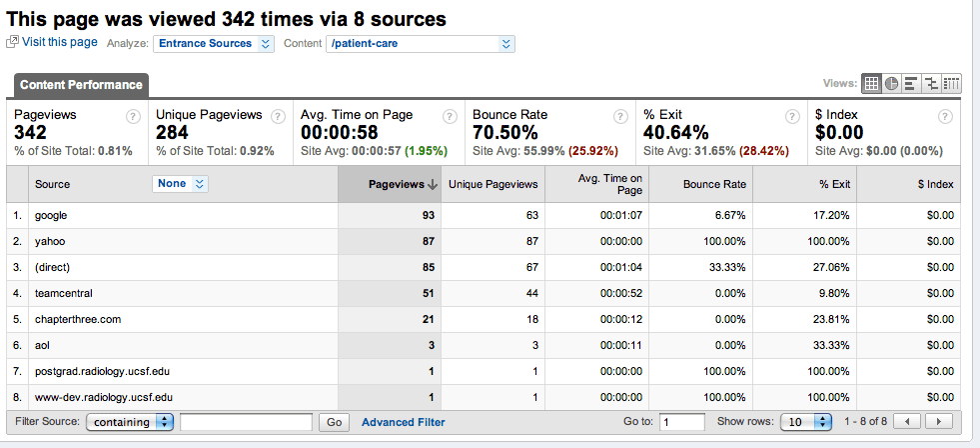Image resolution: width=980 pixels, height=448 pixels.
Task: Switch to the pie chart view icon
Action: pos(891,83)
